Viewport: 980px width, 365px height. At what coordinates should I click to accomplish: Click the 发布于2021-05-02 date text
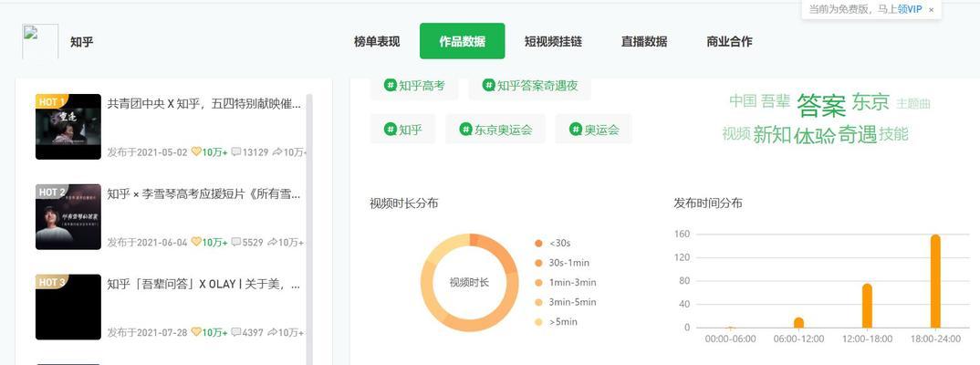coord(147,151)
